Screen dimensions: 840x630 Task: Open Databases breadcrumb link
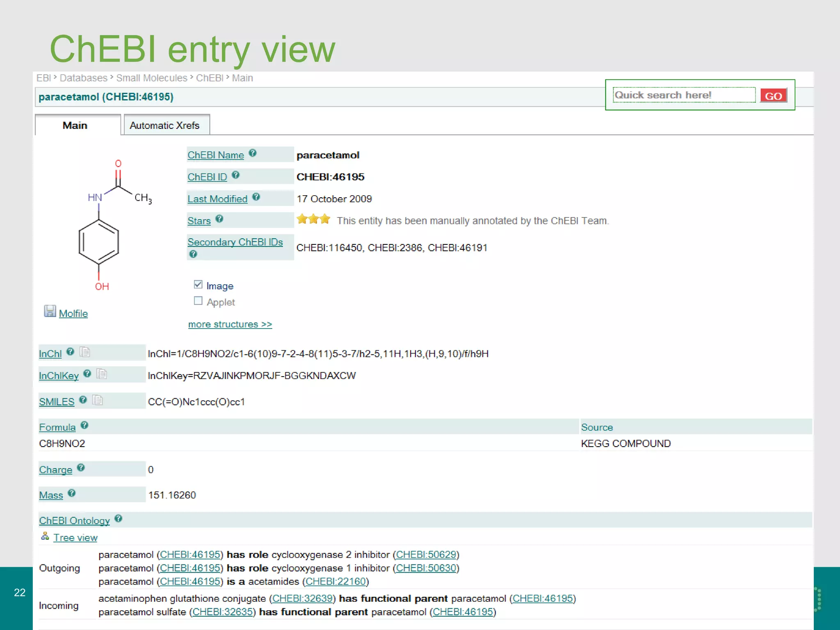click(x=83, y=78)
